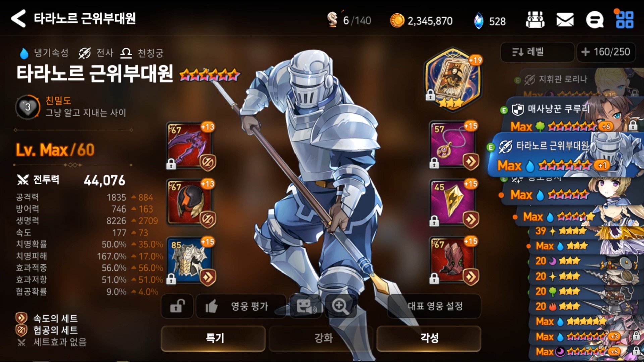The height and width of the screenshot is (362, 644).
Task: Toggle lock on the level 57 necklace
Action: 434,163
